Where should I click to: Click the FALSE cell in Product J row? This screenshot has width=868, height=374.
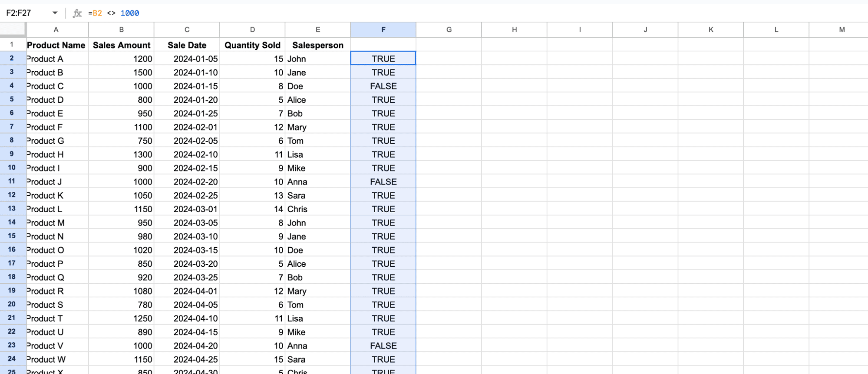tap(383, 182)
